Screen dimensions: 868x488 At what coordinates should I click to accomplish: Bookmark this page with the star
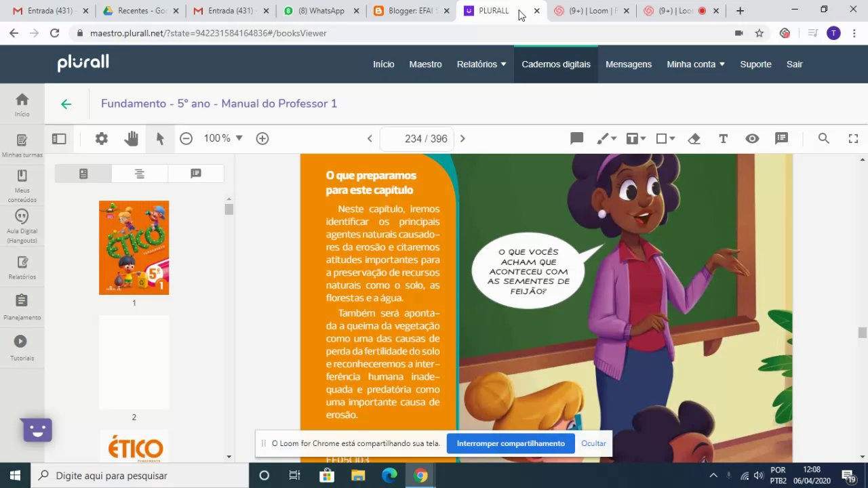(759, 33)
